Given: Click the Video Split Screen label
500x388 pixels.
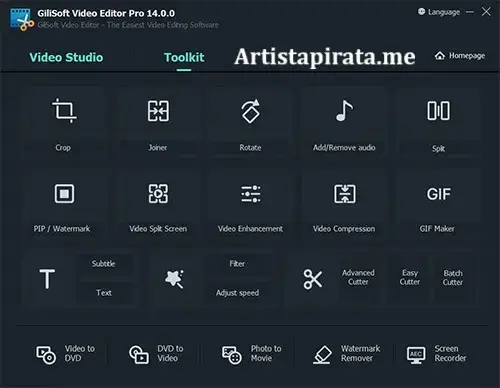Looking at the screenshot, I should coord(158,229).
